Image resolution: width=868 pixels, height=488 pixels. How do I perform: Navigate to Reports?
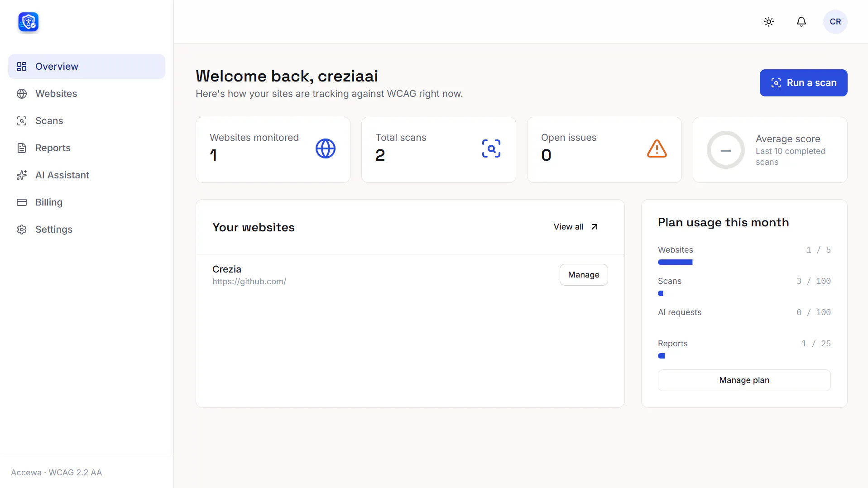coord(86,148)
